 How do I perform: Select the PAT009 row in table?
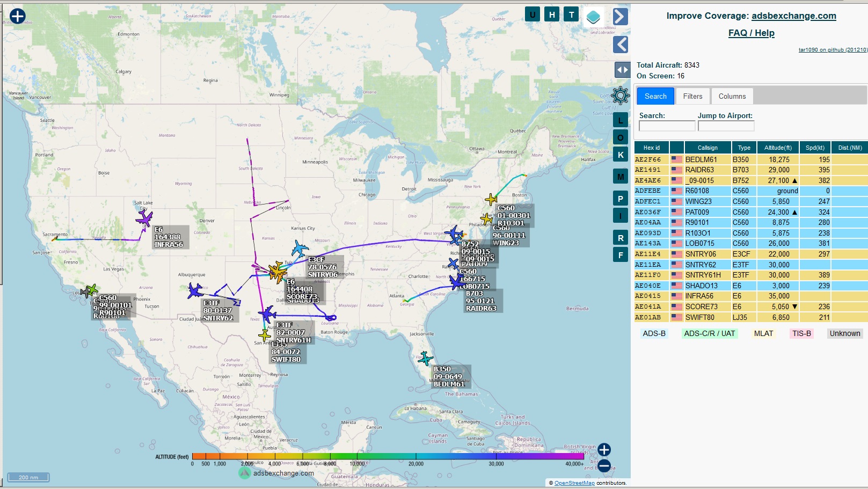point(751,212)
